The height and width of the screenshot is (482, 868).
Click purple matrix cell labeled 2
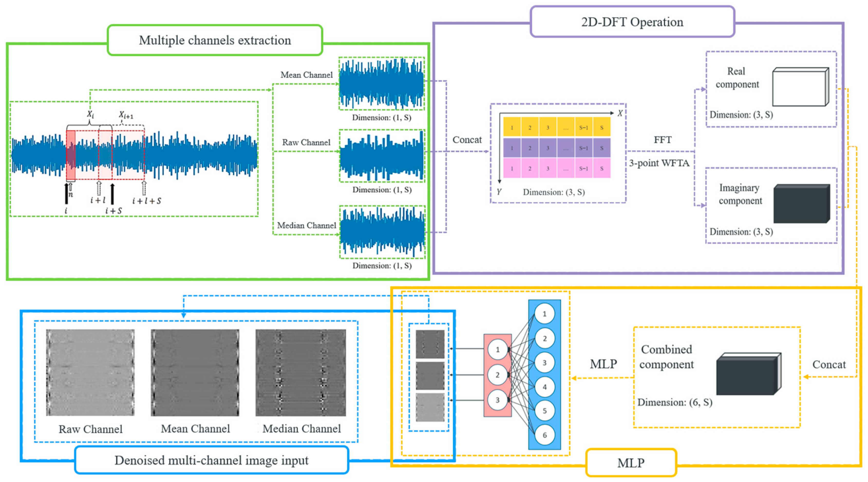coord(530,148)
